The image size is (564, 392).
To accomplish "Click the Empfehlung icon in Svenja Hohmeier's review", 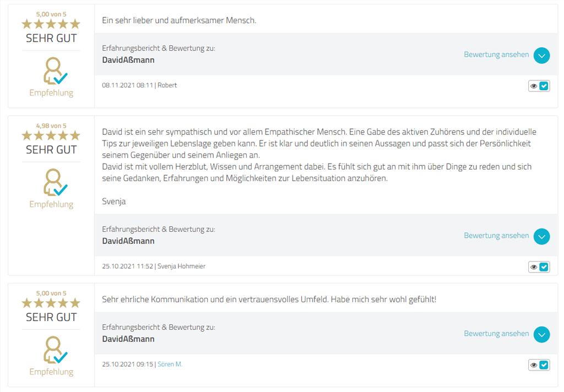I will 55,183.
